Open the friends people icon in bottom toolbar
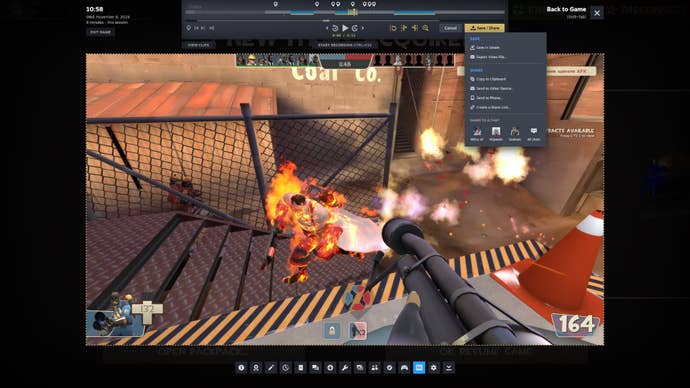The height and width of the screenshot is (388, 690). point(374,367)
